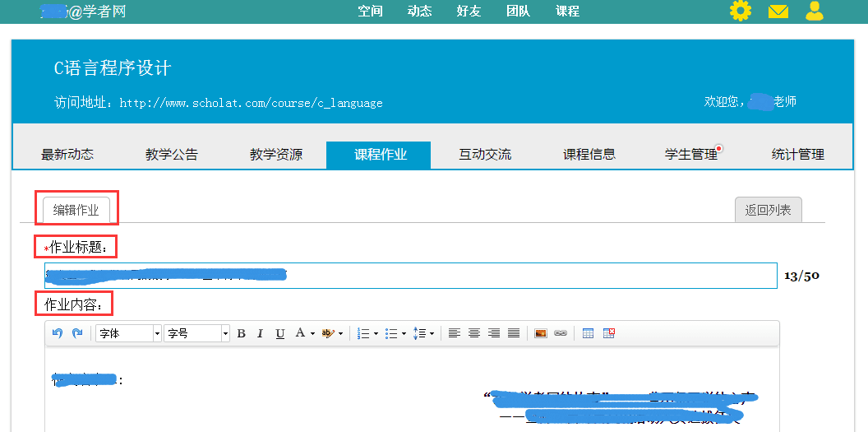
Task: Click the user profile icon
Action: pyautogui.click(x=814, y=11)
